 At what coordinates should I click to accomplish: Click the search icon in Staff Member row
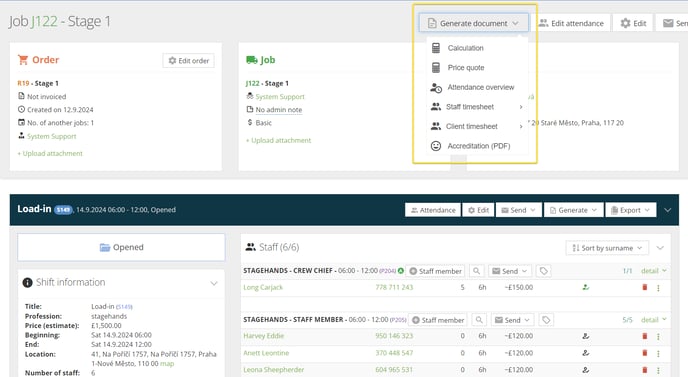pos(479,320)
